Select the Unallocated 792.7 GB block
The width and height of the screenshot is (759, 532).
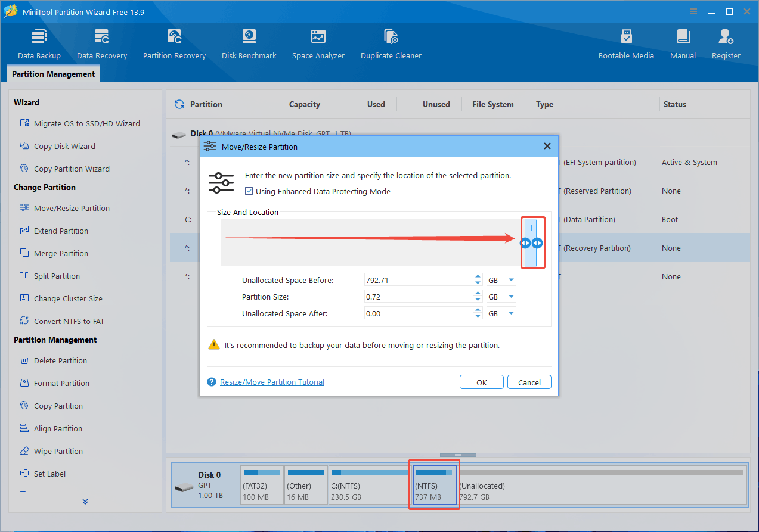pos(602,485)
